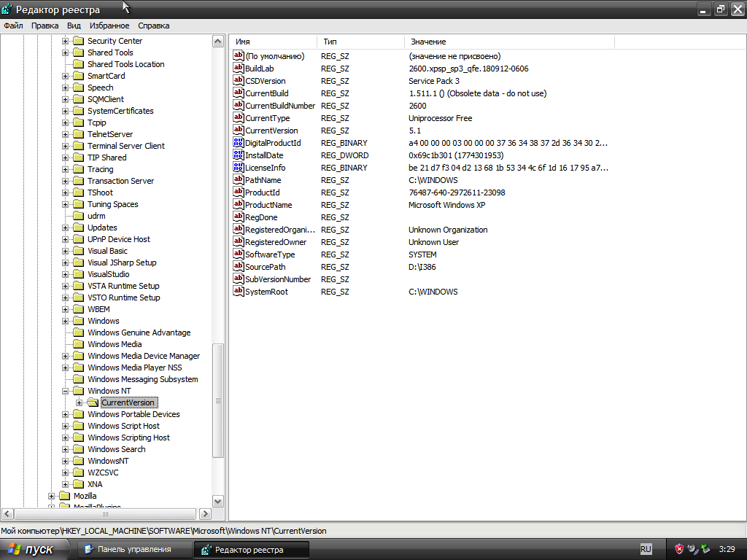Viewport: 747px width, 560px height.
Task: Click the Windows NT folder icon
Action: coord(79,391)
